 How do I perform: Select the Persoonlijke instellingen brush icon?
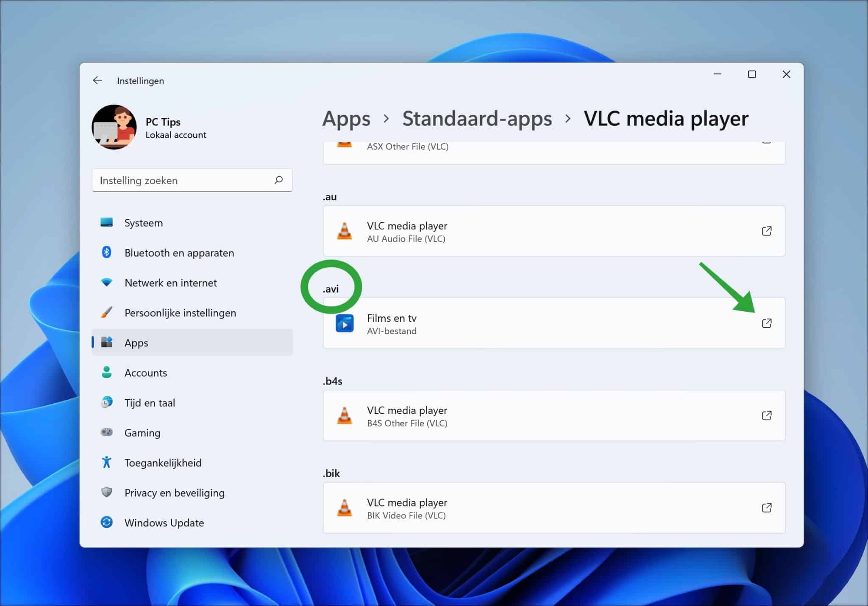pyautogui.click(x=106, y=313)
